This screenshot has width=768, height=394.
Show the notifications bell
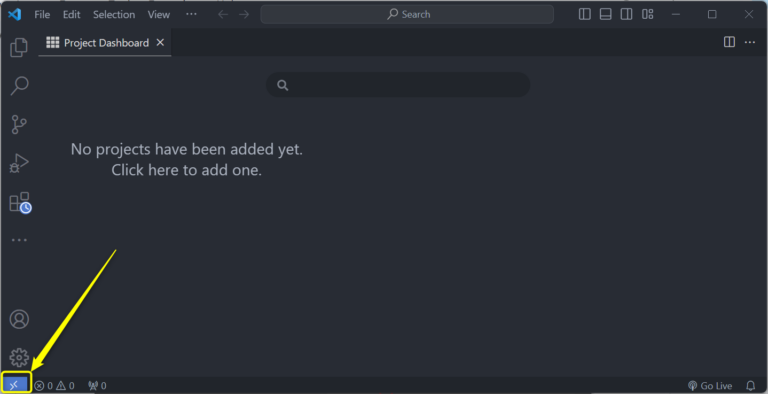750,386
